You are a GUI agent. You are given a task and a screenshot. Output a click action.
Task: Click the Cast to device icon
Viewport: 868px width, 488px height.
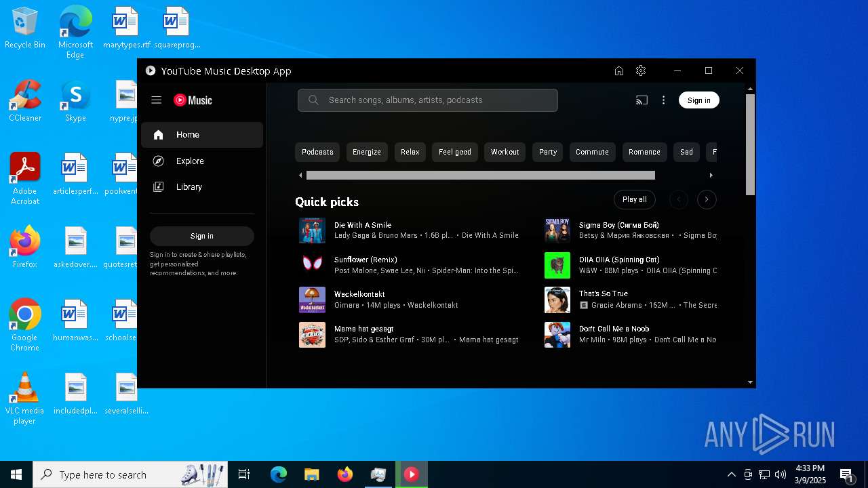point(642,100)
